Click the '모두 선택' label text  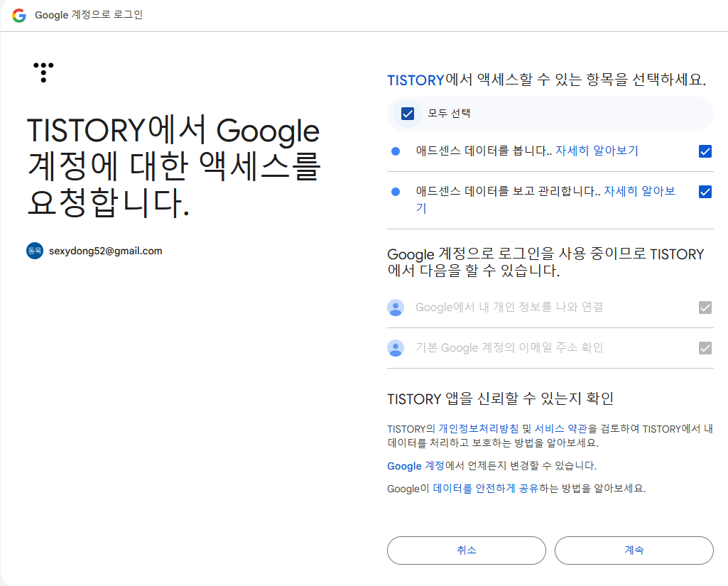coord(449,114)
